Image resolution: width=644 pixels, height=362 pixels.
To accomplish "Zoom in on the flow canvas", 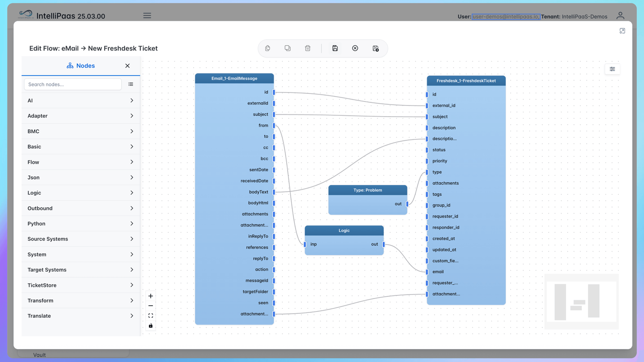I will [x=151, y=296].
